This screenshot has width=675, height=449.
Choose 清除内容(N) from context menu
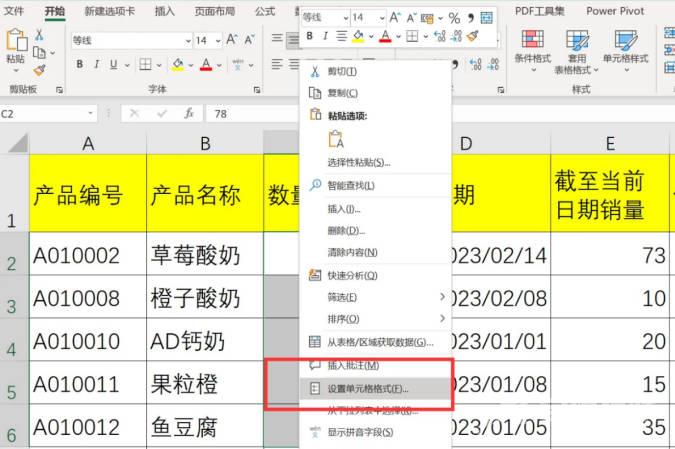click(375, 252)
